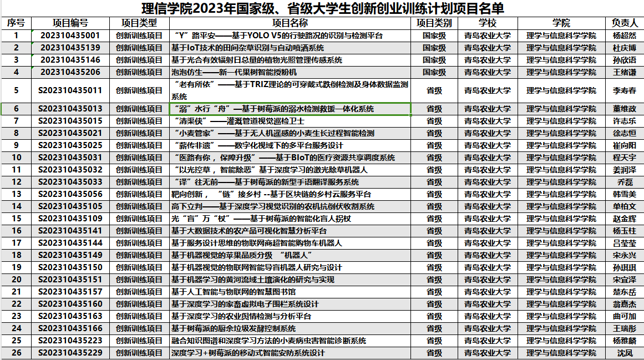Select the 学校 header cell
Image resolution: width=644 pixels, height=360 pixels.
tap(488, 23)
